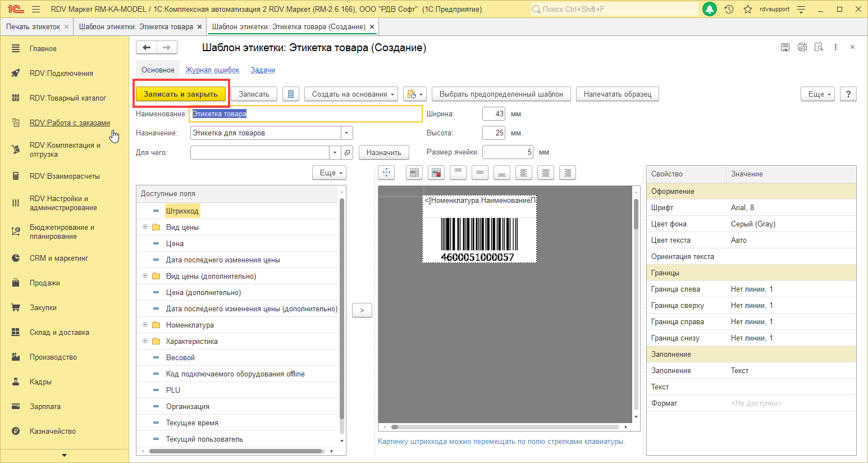This screenshot has height=463, width=868.
Task: Open the favorites star icon
Action: click(x=747, y=10)
